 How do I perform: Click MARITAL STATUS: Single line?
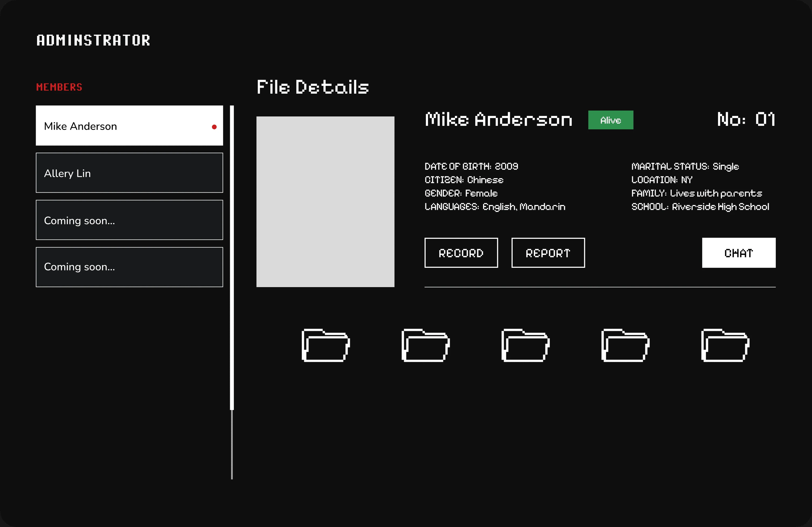[685, 166]
